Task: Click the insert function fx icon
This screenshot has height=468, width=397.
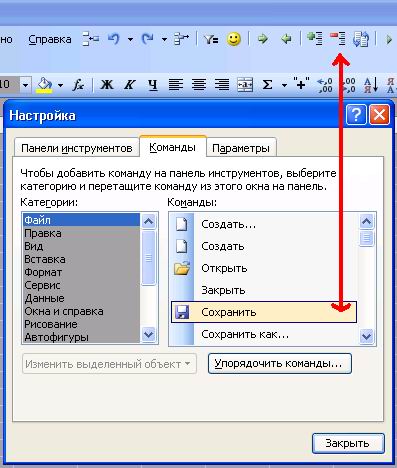Action: tap(78, 85)
